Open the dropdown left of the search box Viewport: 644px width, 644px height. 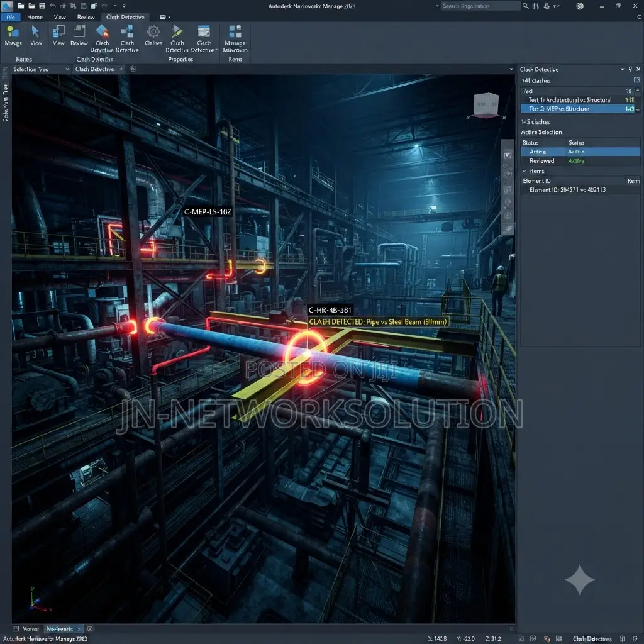click(x=437, y=6)
